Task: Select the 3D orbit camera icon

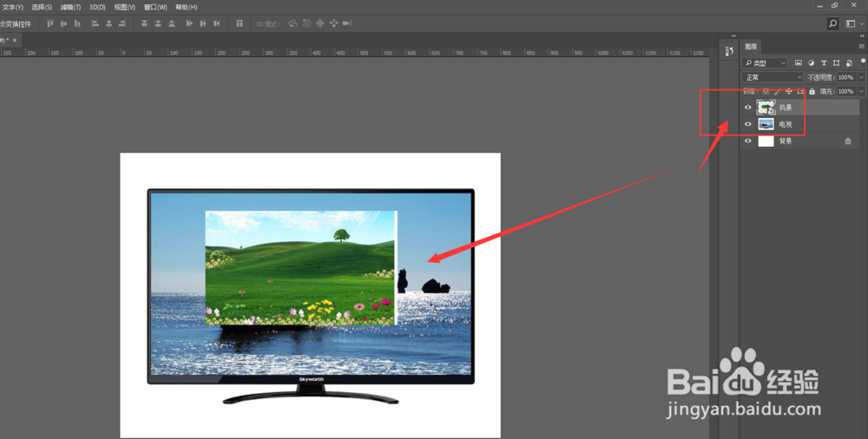Action: pos(293,23)
